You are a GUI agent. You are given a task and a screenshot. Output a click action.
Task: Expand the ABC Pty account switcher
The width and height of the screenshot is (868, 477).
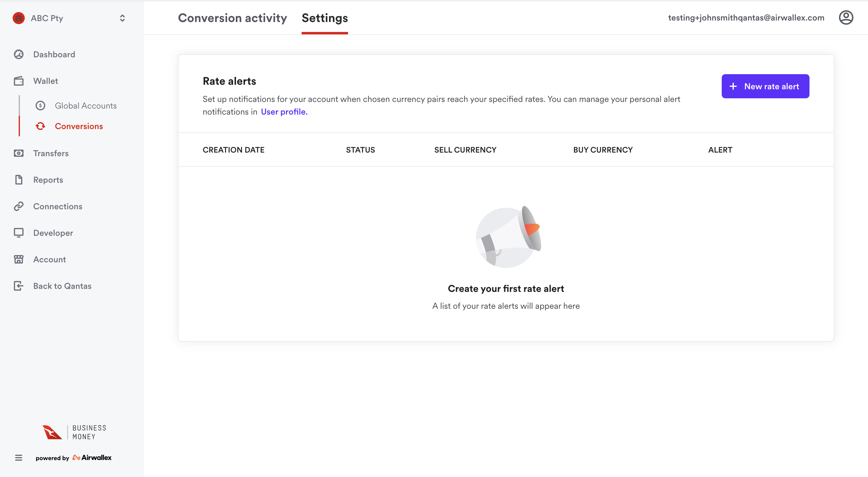pos(122,18)
